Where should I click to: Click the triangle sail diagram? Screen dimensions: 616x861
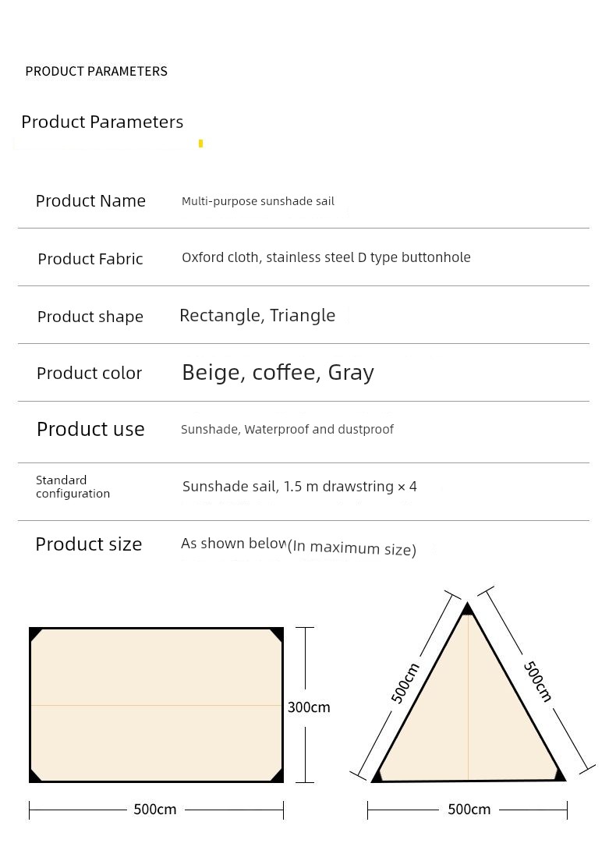[x=468, y=693]
